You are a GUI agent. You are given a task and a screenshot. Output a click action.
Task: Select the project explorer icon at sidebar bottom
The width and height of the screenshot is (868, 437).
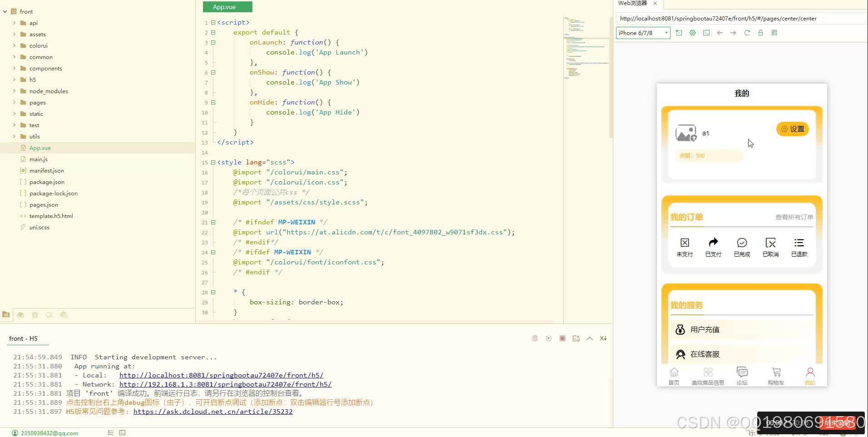(6, 314)
